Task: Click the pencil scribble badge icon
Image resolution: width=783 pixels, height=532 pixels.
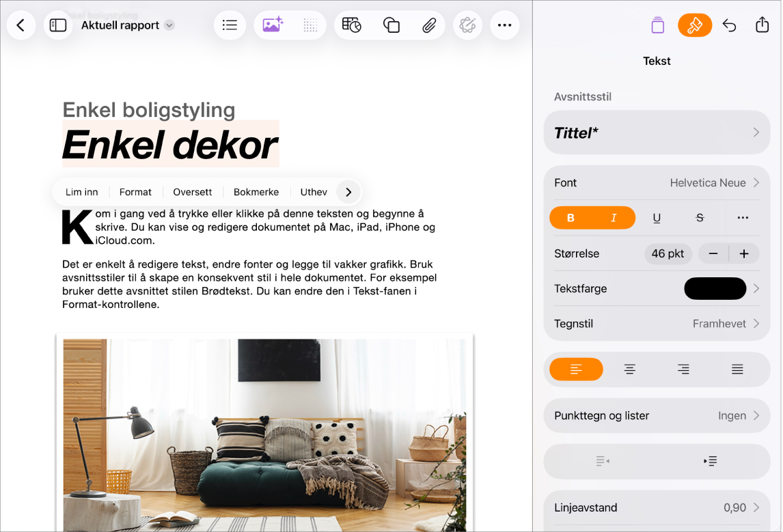Action: pos(467,25)
